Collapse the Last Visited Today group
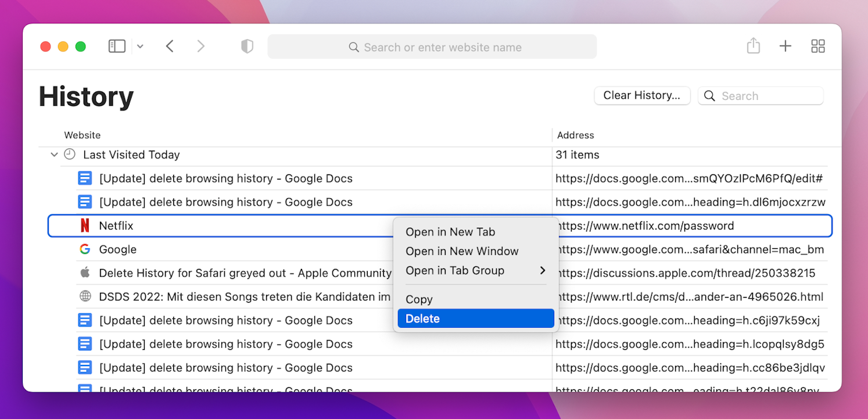Screen dimensions: 868x419 pyautogui.click(x=54, y=155)
